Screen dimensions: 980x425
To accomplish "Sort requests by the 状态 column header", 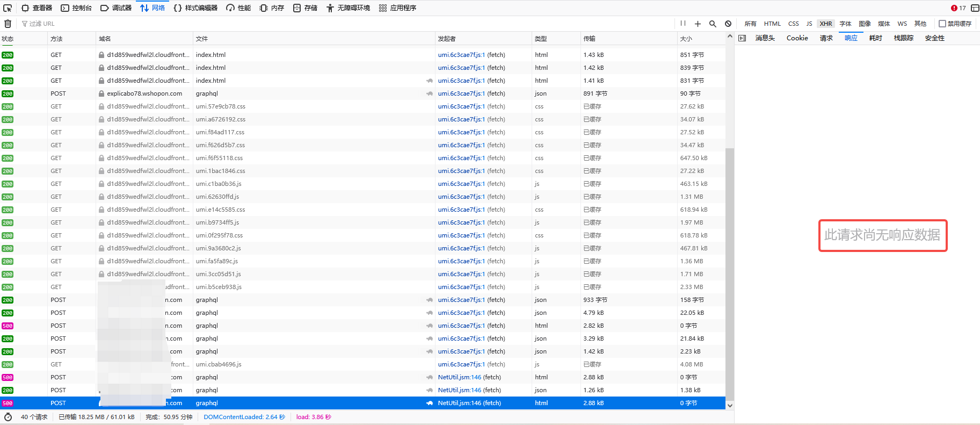I will click(8, 39).
